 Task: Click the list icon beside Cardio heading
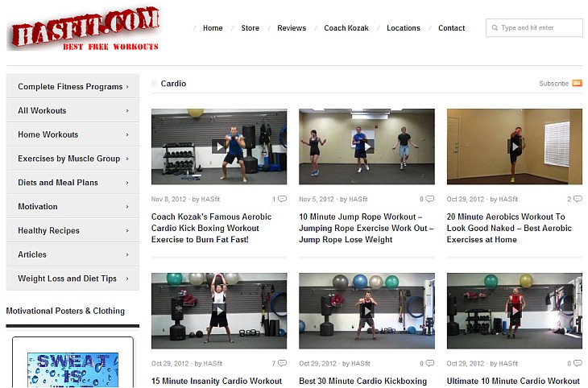(x=155, y=84)
